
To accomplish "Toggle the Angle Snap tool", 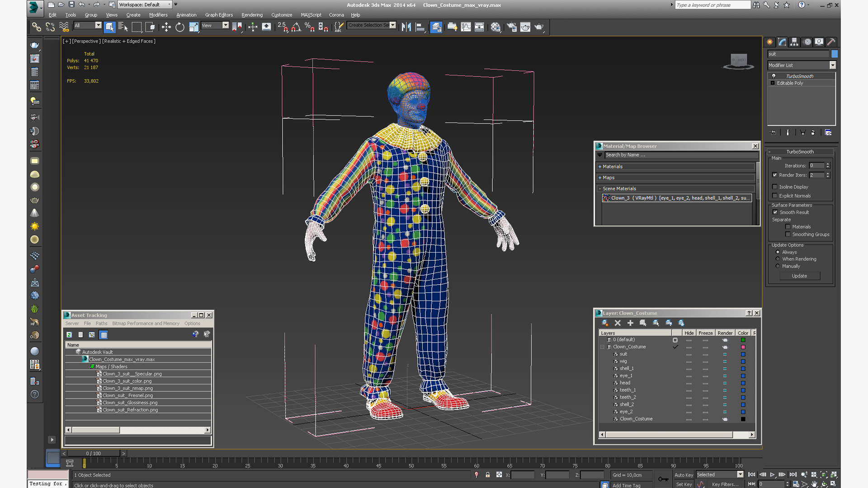I will [296, 27].
